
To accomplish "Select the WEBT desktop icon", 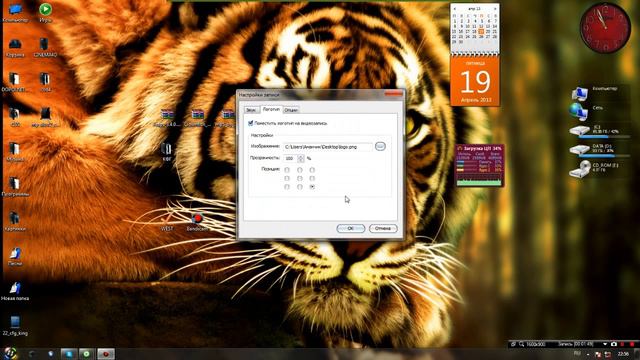I will (167, 222).
